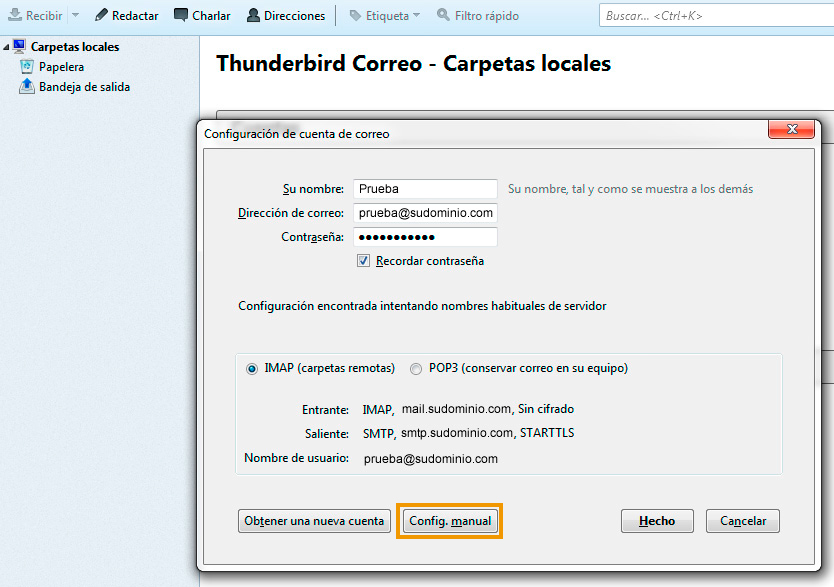
Task: Click 'smtp.sudominio.com' outgoing server text
Action: [x=456, y=433]
